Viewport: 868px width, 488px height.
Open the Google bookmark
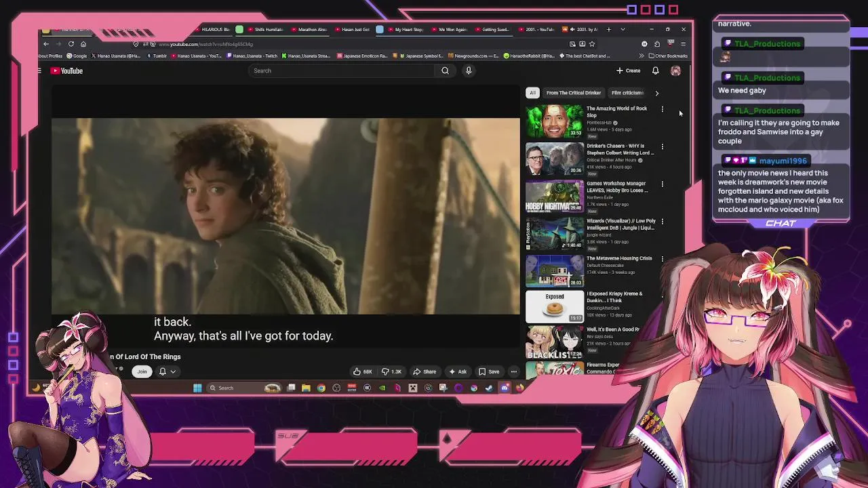click(76, 56)
